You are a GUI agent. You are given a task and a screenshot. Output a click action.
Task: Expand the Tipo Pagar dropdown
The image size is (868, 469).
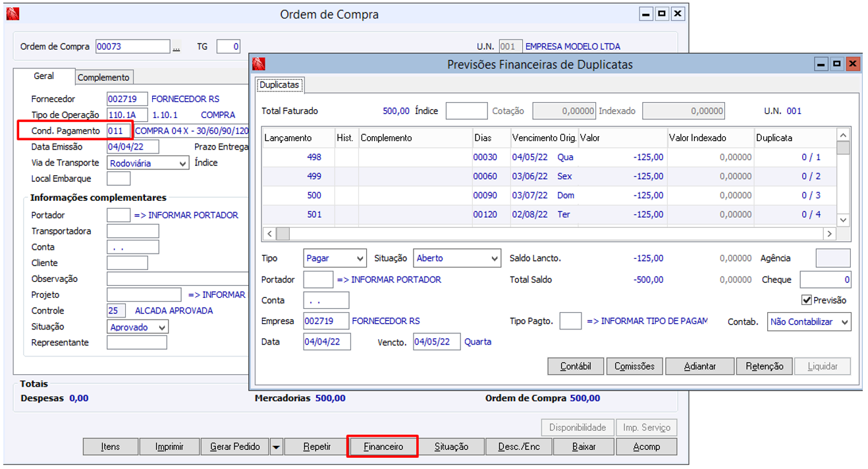(x=359, y=259)
